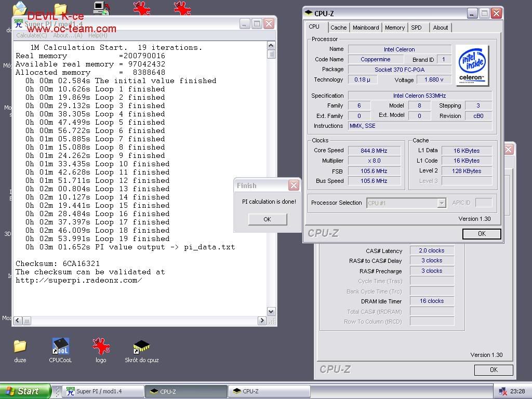Activate the second CPU-Z taskbar button
The width and height of the screenshot is (532, 399).
click(270, 391)
